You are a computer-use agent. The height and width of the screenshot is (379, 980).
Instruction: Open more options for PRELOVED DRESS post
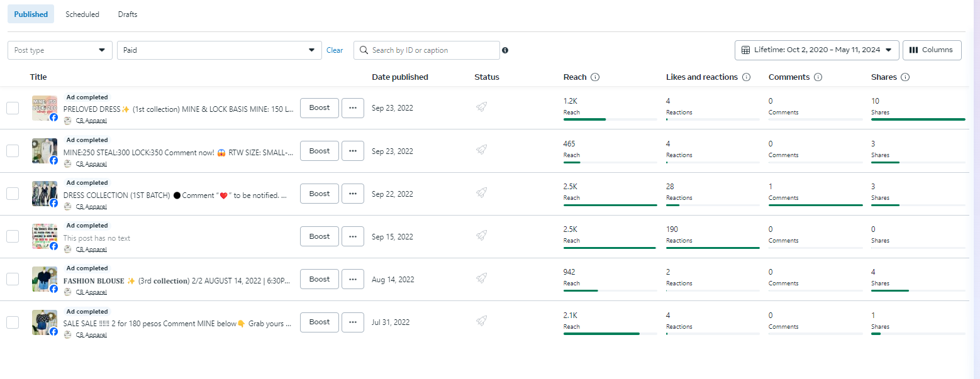pos(353,107)
